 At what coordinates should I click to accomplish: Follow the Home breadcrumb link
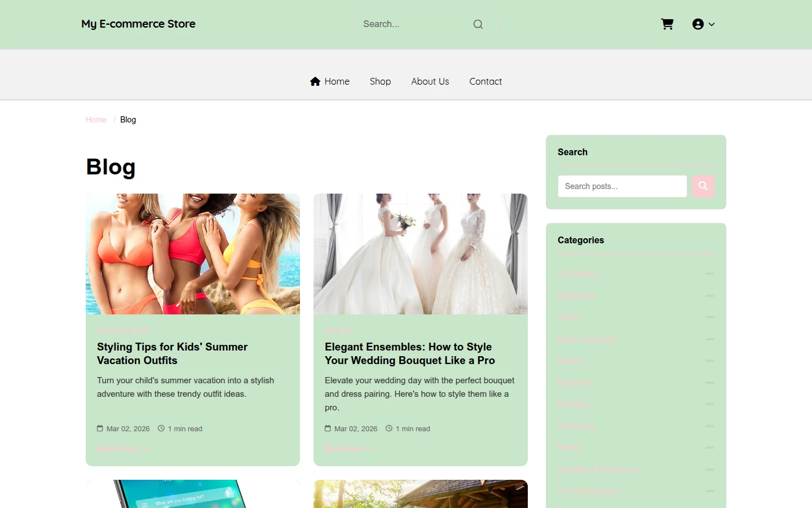[96, 120]
